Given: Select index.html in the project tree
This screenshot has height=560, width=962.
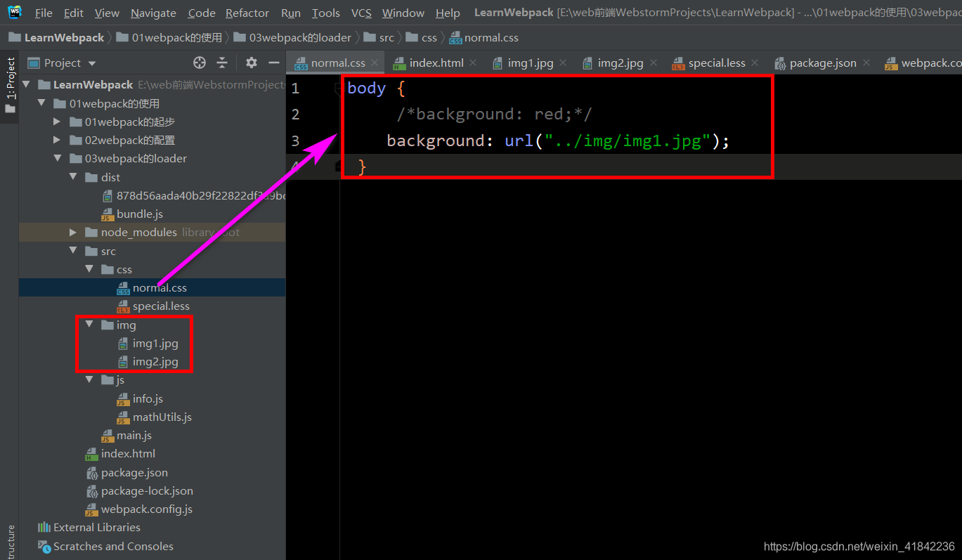Looking at the screenshot, I should coord(128,453).
